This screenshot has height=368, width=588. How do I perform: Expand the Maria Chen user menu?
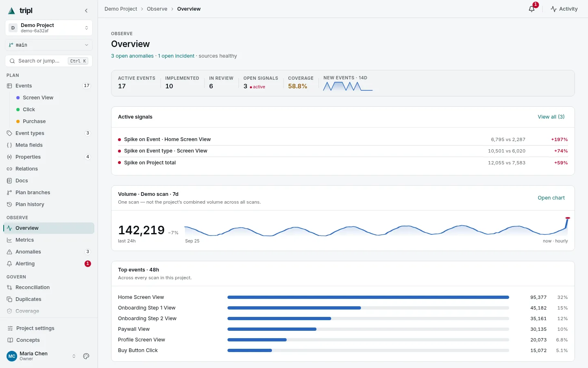[x=41, y=356]
